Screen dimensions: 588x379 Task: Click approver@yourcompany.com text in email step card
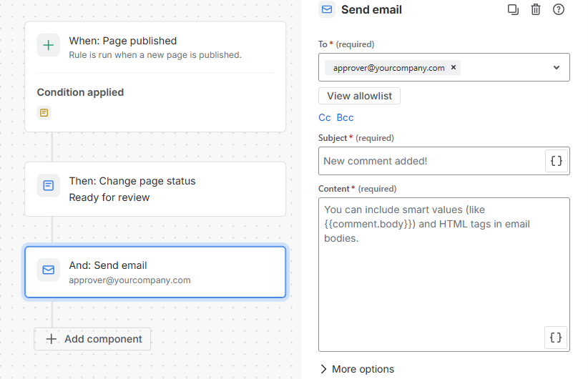tap(129, 280)
